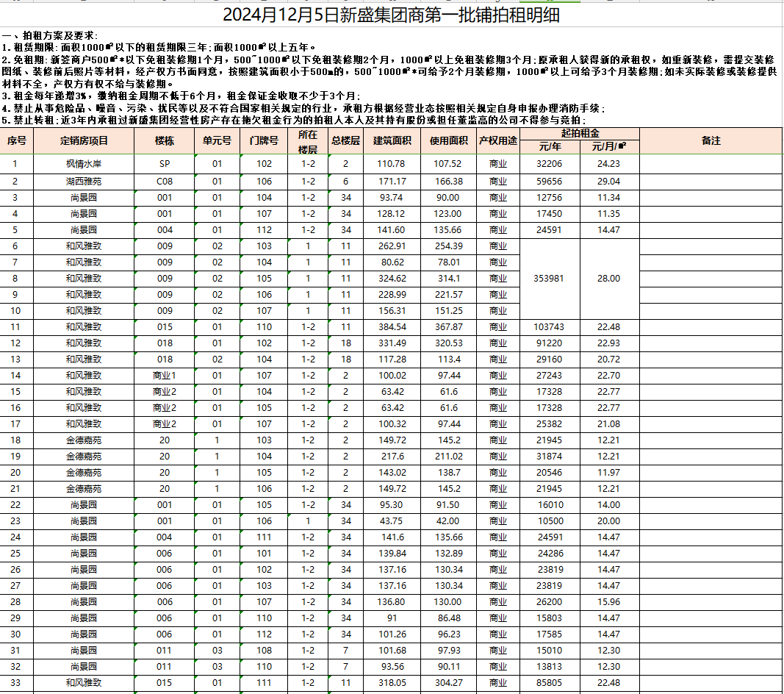
Task: Select the 产权用途 header cell
Action: (497, 140)
